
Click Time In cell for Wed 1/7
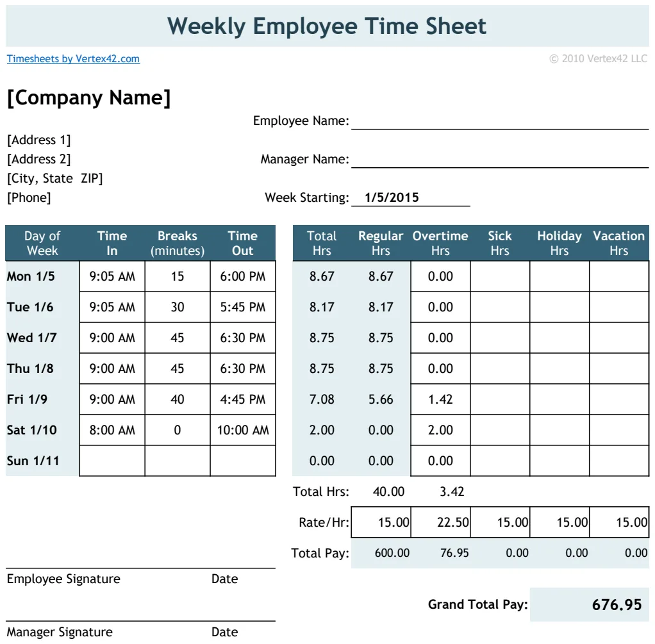coord(112,338)
